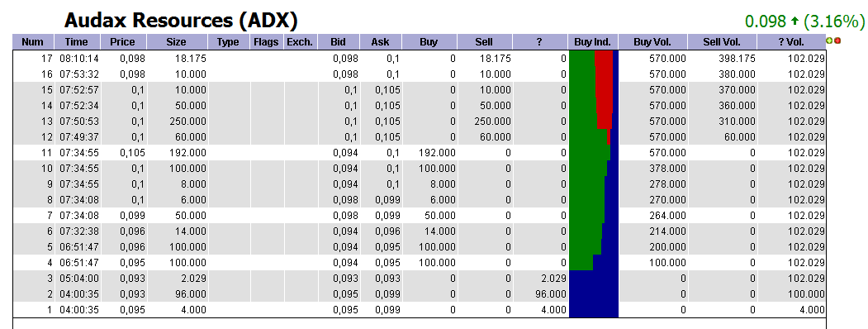The image size is (868, 329).
Task: Select the Type column header
Action: [x=228, y=42]
